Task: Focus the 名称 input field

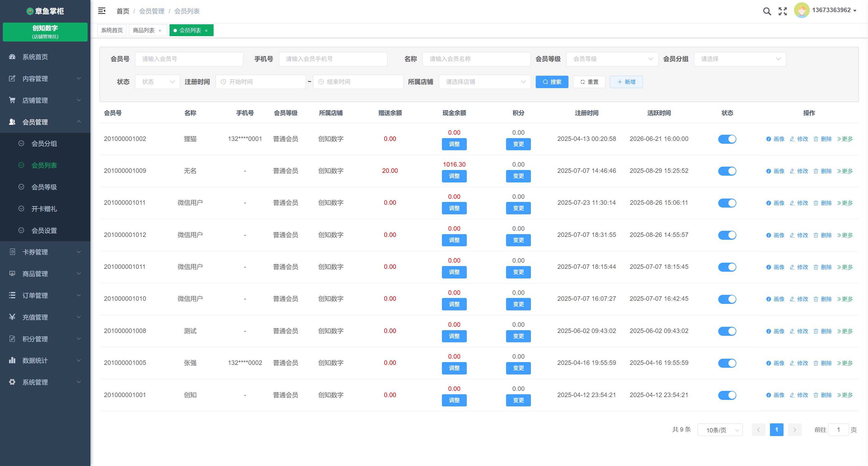Action: point(476,59)
